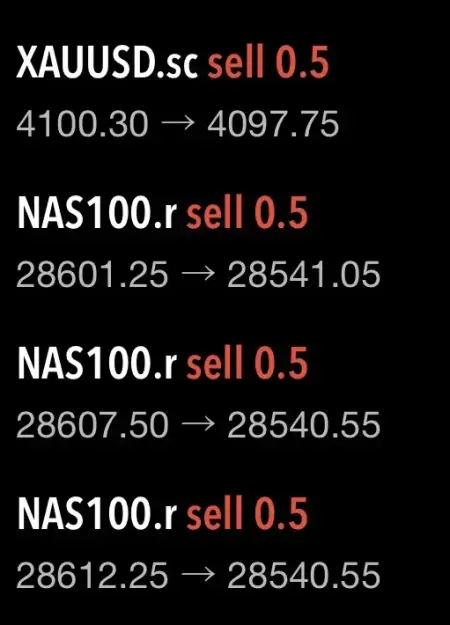Select the NAS100.r symbol above 28607.50
The width and height of the screenshot is (450, 625).
(97, 362)
